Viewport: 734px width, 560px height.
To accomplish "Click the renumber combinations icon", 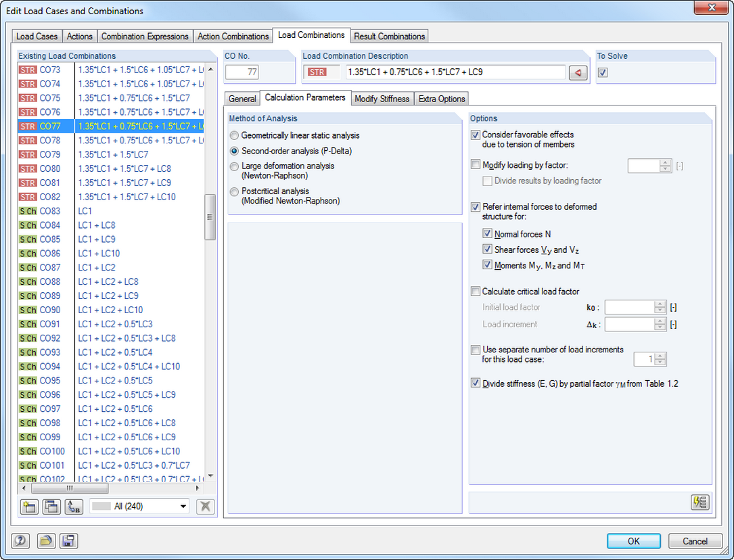I will pos(74,506).
